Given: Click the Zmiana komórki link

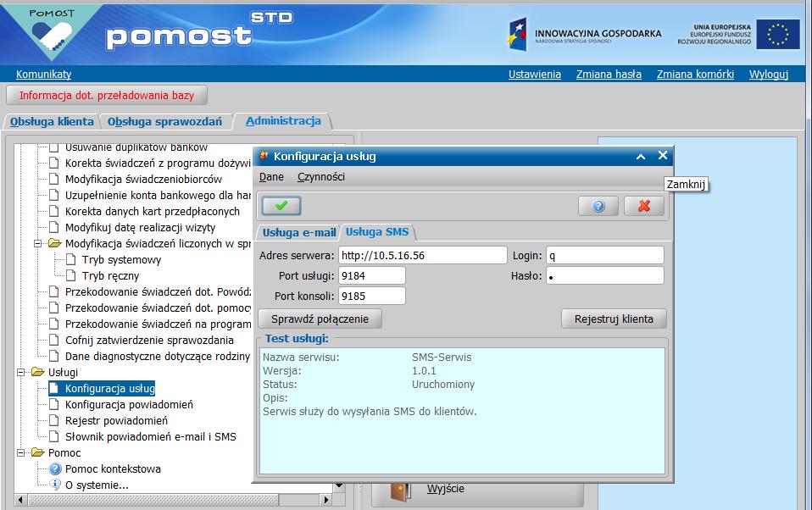Looking at the screenshot, I should pos(695,74).
